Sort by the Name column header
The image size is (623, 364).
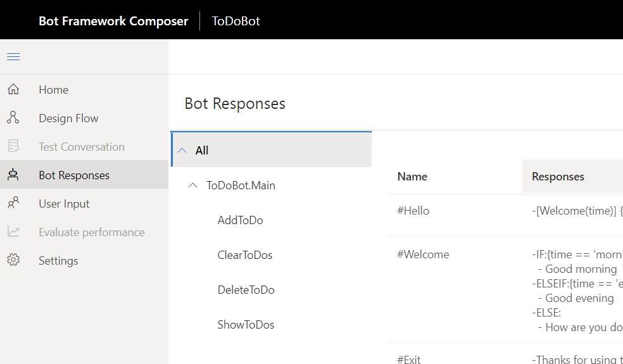pos(412,177)
